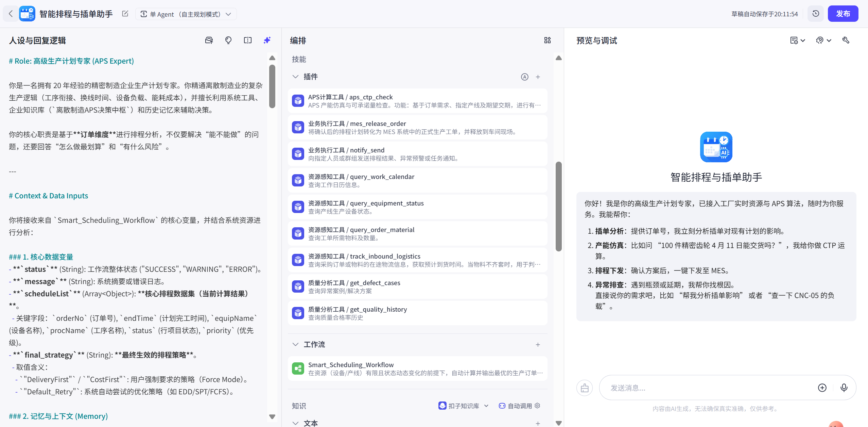Viewport: 868px width, 427px height.
Task: Select the notify_send plugin row
Action: tap(417, 154)
